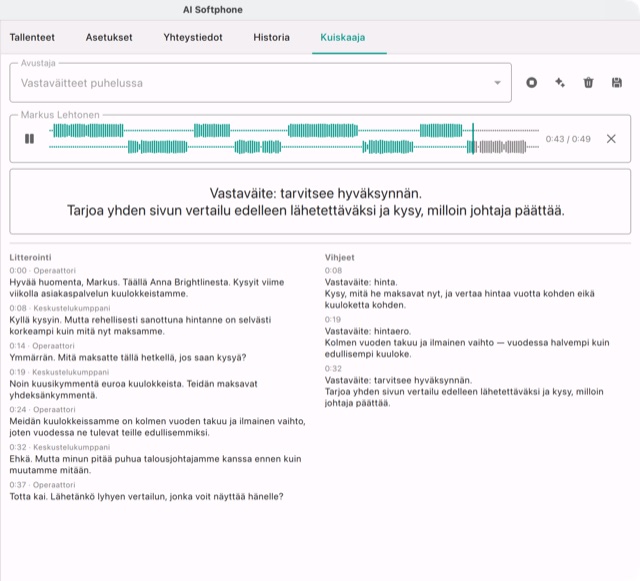Click the 0:19 timestamp in Vihjeet column

coord(333,320)
